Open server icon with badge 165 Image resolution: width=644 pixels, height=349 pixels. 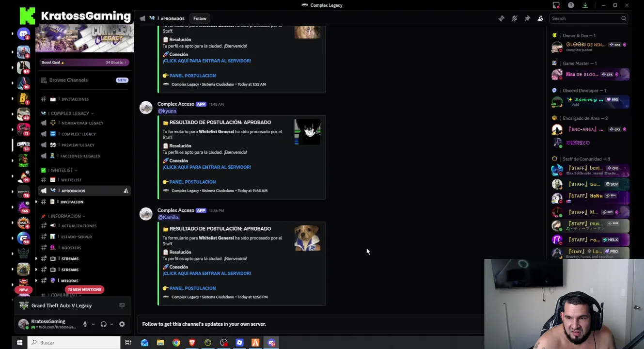(x=23, y=207)
